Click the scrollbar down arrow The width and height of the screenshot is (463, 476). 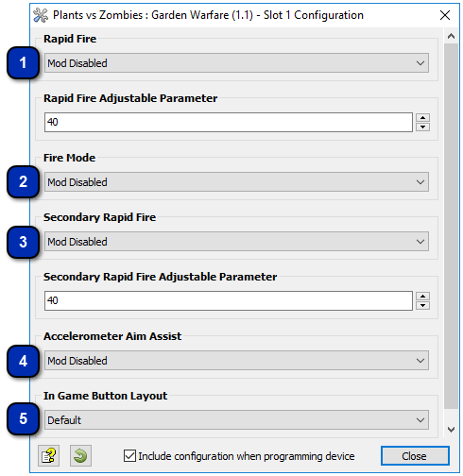click(x=451, y=429)
